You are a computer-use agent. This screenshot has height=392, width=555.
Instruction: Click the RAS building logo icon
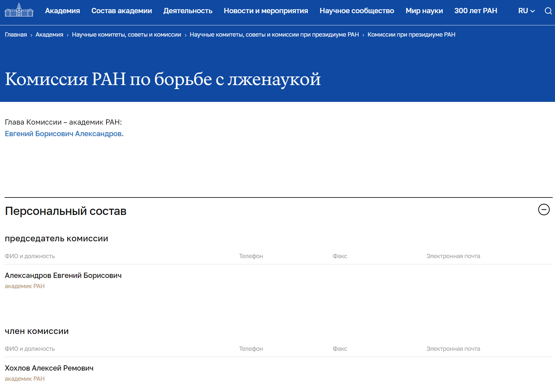[x=19, y=10]
